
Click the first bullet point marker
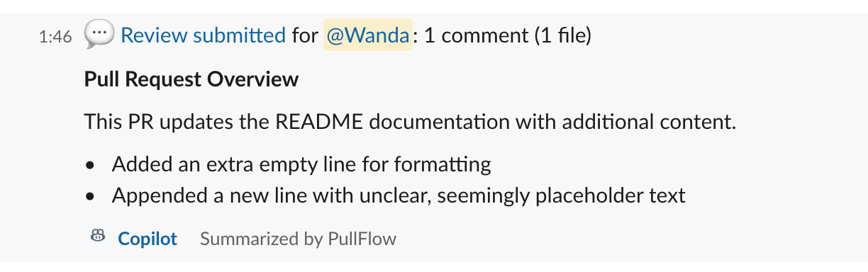(x=90, y=166)
